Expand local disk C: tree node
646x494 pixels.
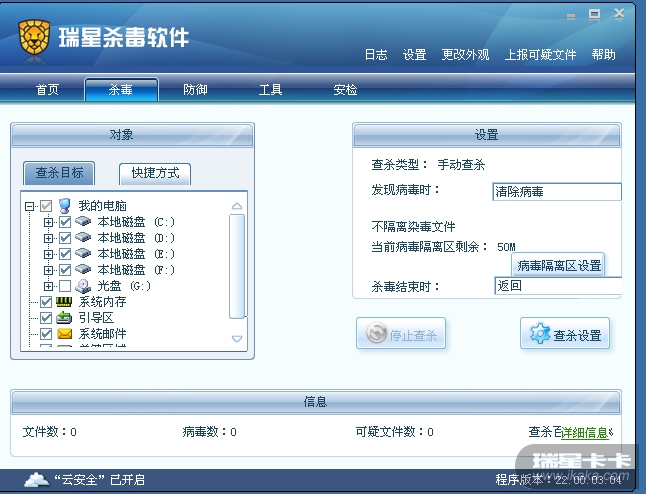point(48,222)
